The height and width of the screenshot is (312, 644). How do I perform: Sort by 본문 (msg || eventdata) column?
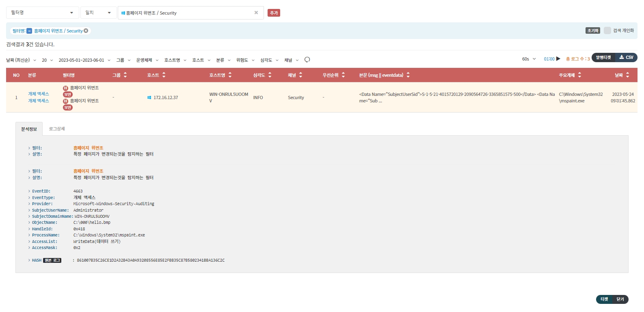click(x=408, y=75)
